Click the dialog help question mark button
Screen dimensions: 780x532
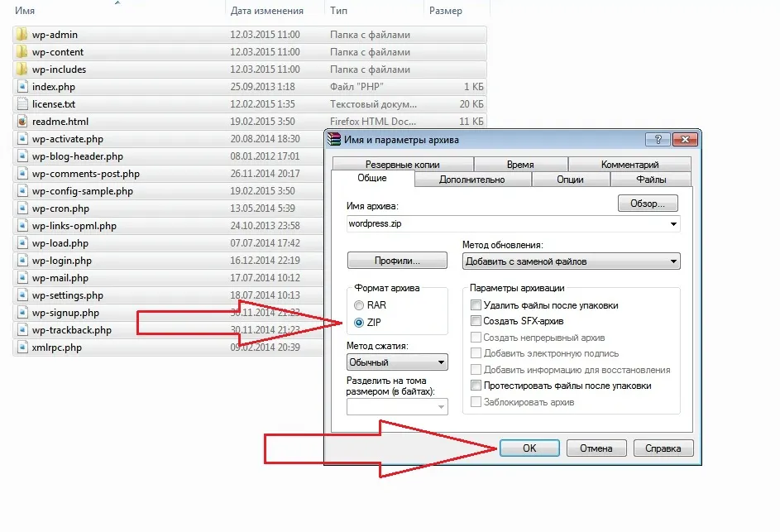658,139
